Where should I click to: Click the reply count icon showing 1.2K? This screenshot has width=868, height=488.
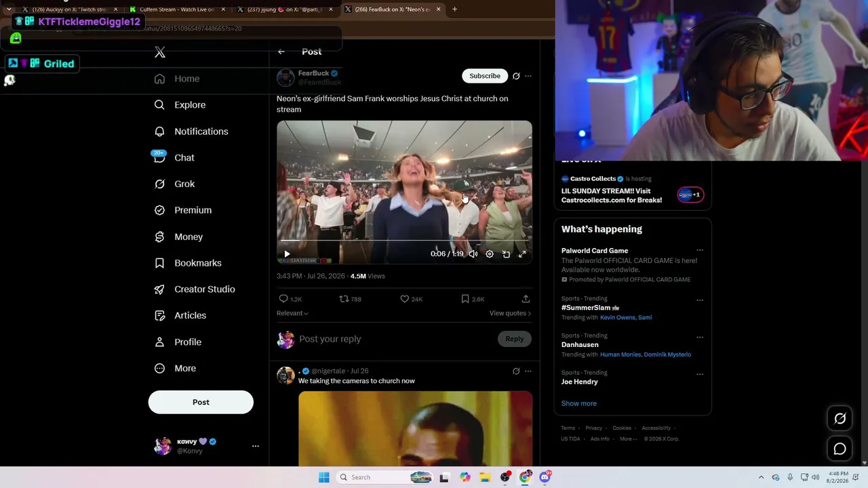coord(283,299)
